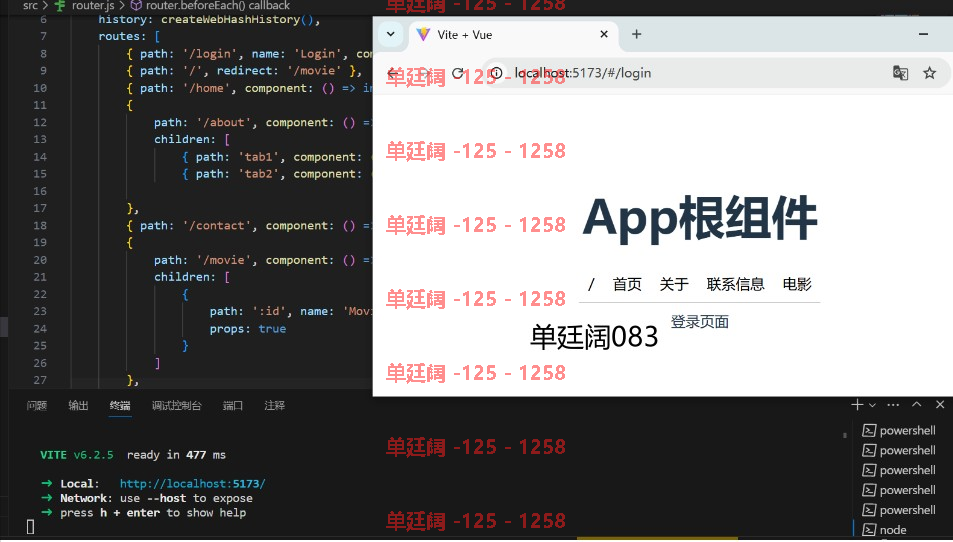Click the site information icon in address bar
953x542 pixels.
496,74
